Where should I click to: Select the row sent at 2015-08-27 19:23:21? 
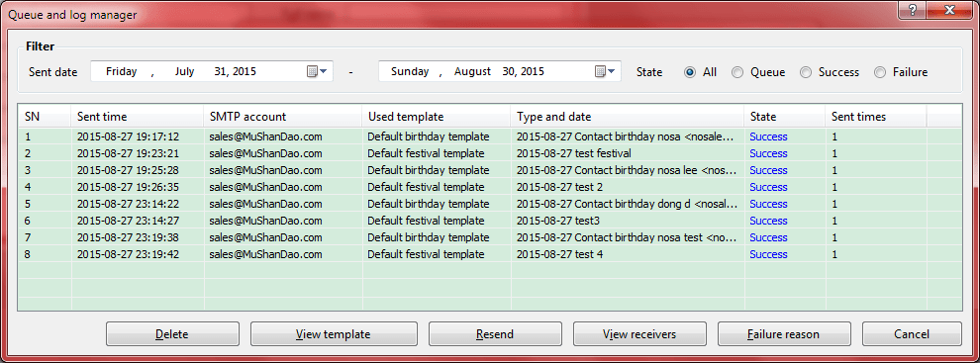pyautogui.click(x=491, y=153)
